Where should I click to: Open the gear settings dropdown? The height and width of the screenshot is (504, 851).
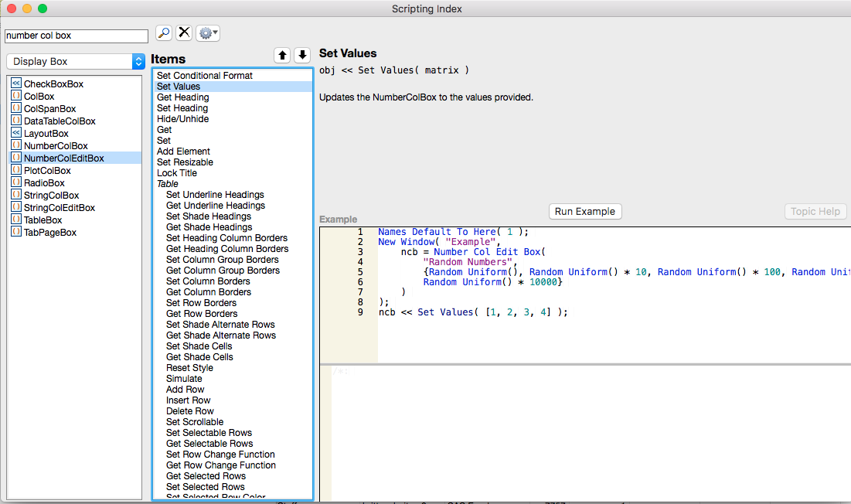pos(208,33)
